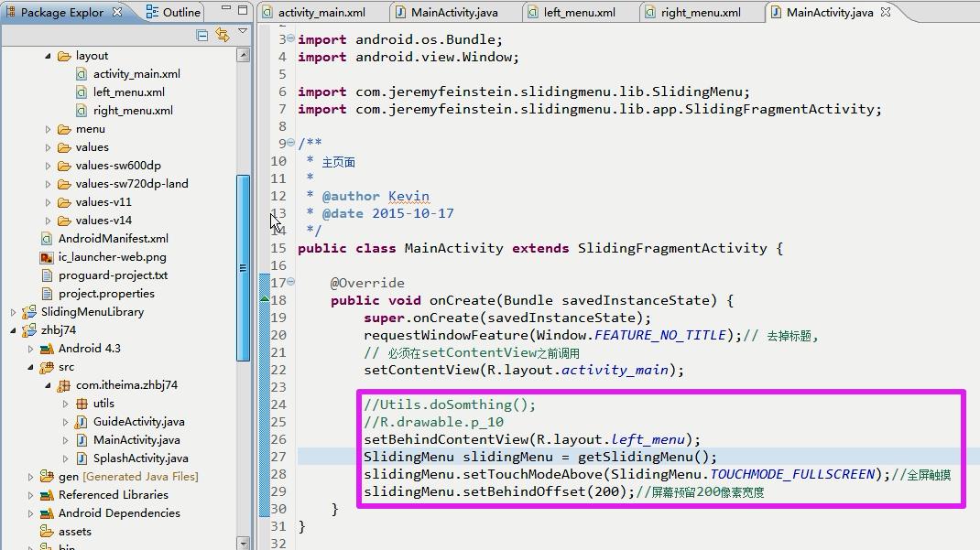Expand the SlidingMenuLibrary project
This screenshot has height=550, width=980.
click(13, 312)
